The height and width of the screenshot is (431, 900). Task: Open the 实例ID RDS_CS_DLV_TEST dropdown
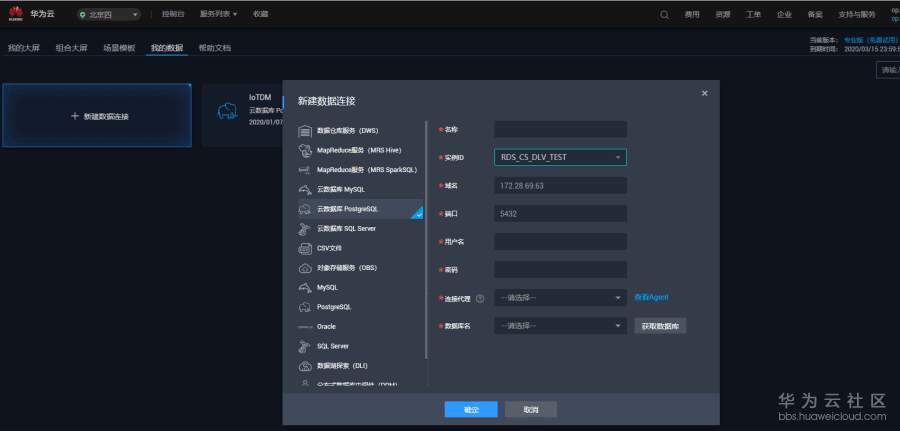coord(560,157)
